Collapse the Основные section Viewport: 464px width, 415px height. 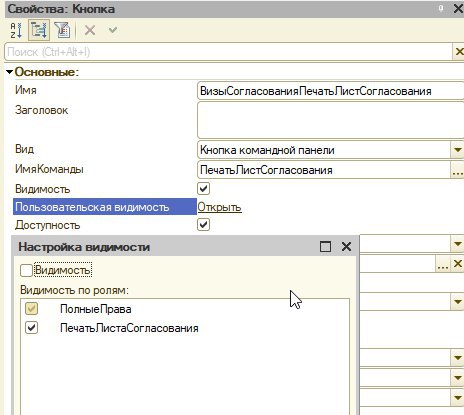9,72
